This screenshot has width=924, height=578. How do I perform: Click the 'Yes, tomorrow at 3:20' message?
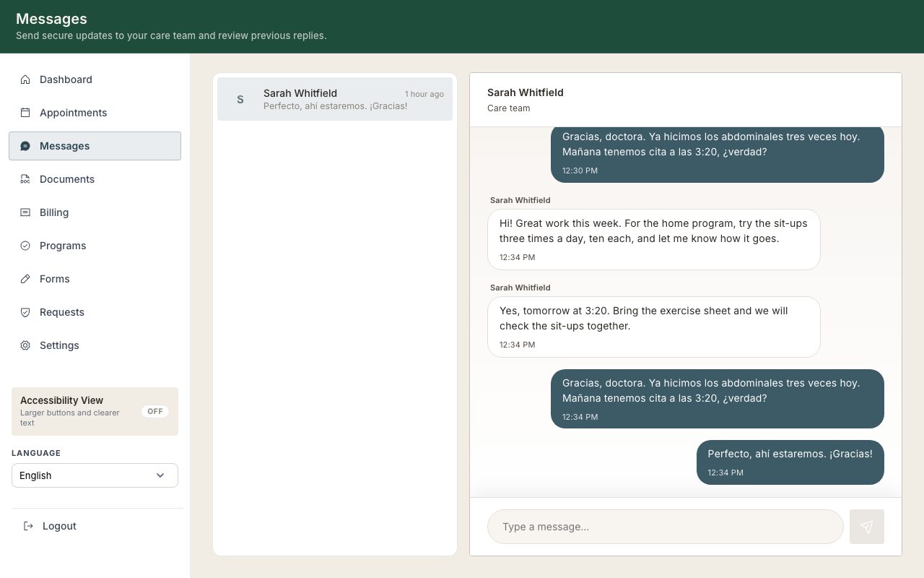pyautogui.click(x=654, y=327)
